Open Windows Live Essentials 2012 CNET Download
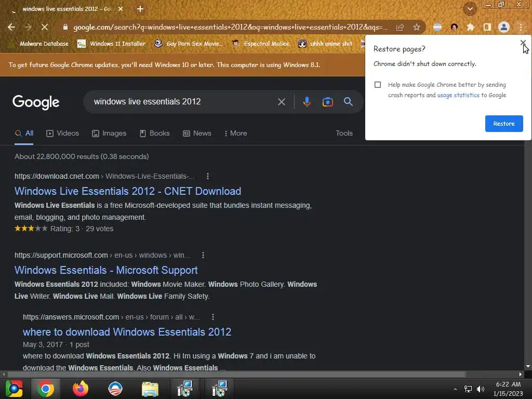The width and height of the screenshot is (532, 399). click(128, 191)
